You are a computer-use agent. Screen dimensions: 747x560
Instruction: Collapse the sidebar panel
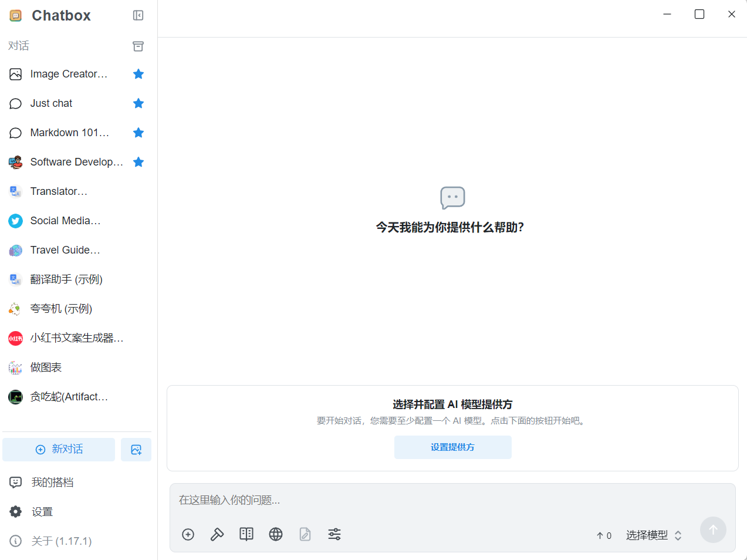click(137, 15)
